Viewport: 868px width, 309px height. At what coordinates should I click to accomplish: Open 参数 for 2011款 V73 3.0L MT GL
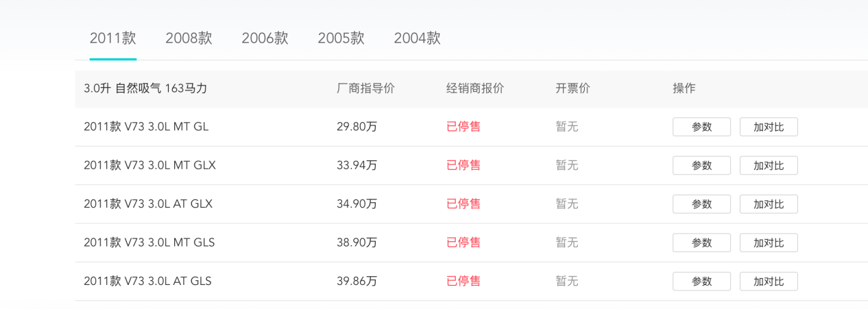click(x=701, y=127)
